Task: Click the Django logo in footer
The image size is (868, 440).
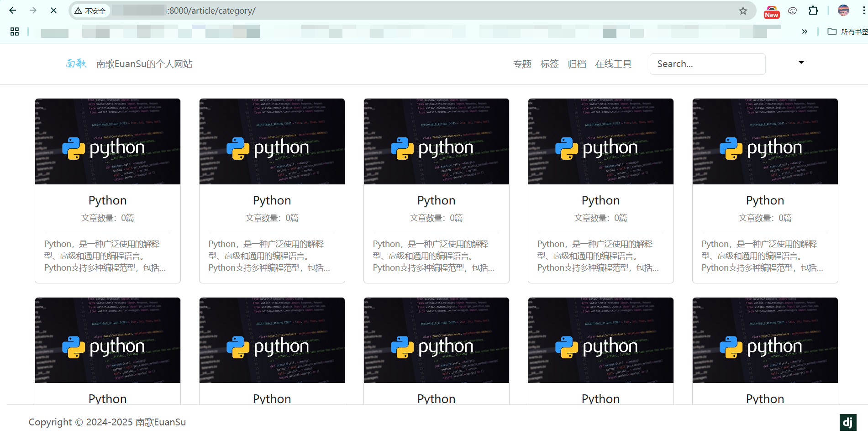Action: tap(847, 422)
